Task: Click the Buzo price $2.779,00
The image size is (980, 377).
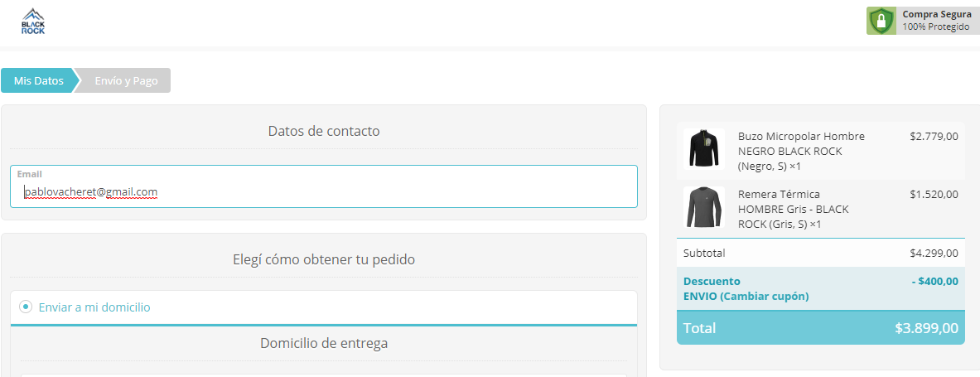Action: 934,136
